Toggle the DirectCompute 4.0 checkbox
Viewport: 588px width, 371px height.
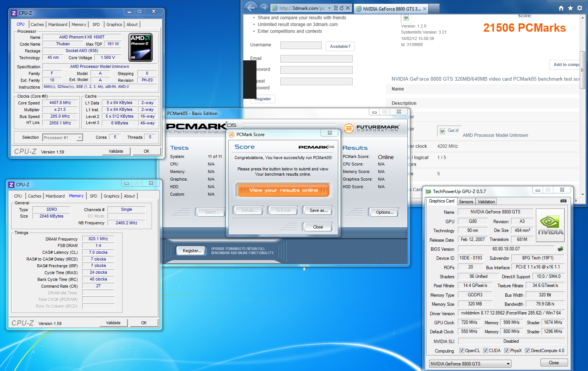(527, 351)
